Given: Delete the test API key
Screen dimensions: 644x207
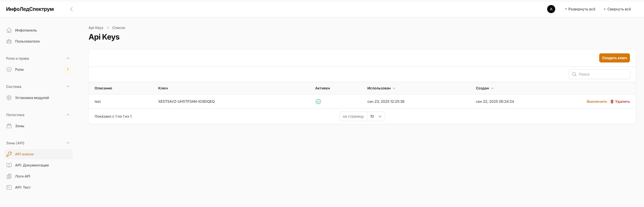Looking at the screenshot, I should click(x=620, y=101).
